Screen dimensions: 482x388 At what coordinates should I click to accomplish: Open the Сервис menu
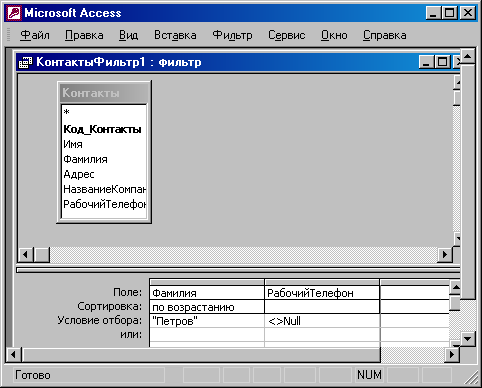pos(287,35)
